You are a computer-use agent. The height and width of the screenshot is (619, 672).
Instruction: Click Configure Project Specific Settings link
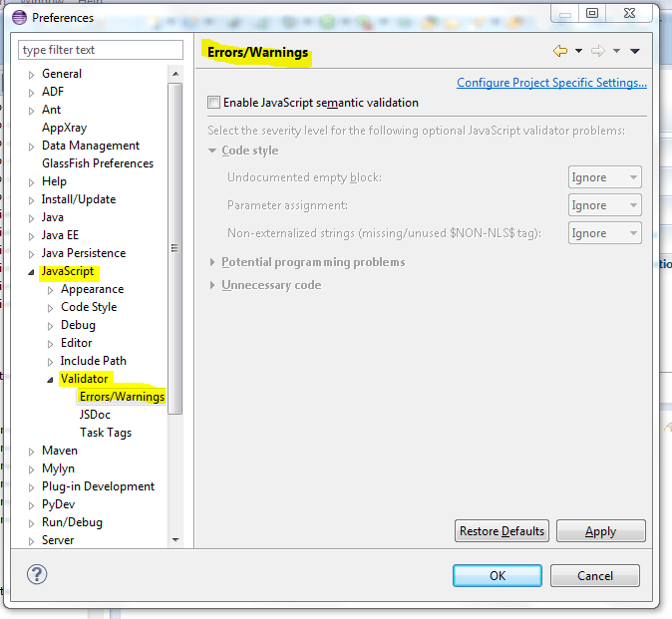[x=551, y=83]
